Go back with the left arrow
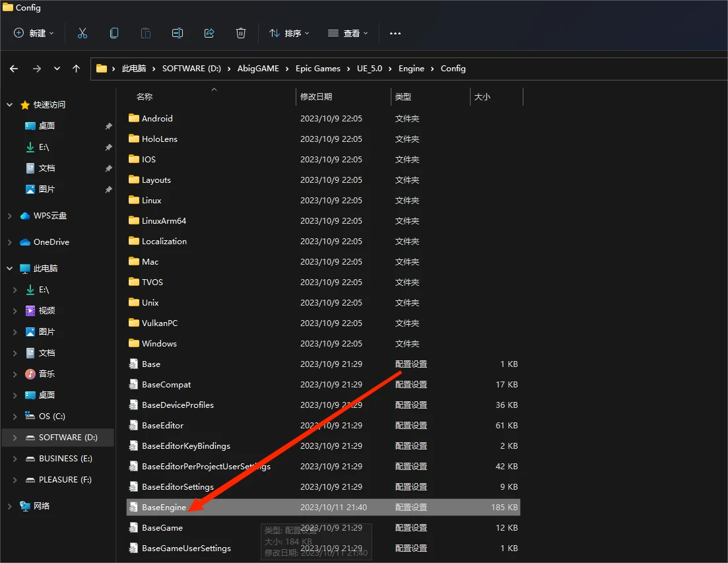This screenshot has height=563, width=728. 14,69
